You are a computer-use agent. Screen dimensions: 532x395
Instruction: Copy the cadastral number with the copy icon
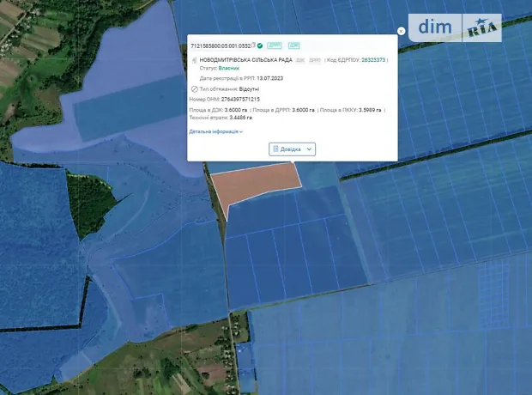[x=253, y=45]
